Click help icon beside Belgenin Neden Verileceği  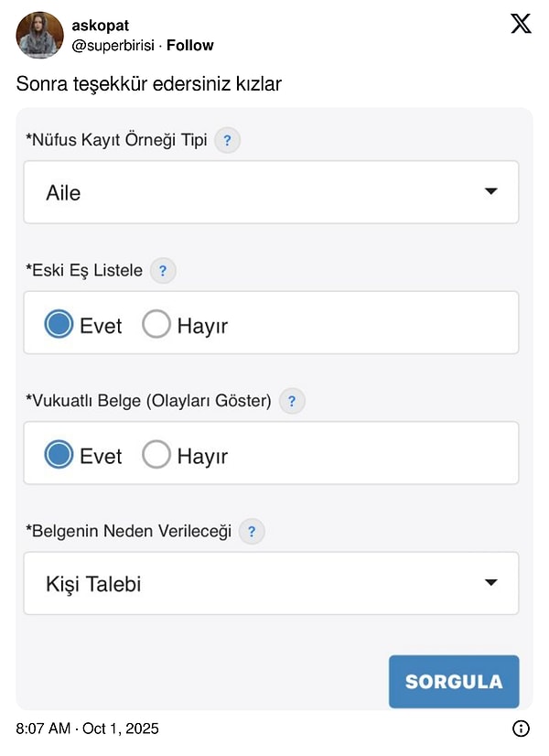(252, 531)
